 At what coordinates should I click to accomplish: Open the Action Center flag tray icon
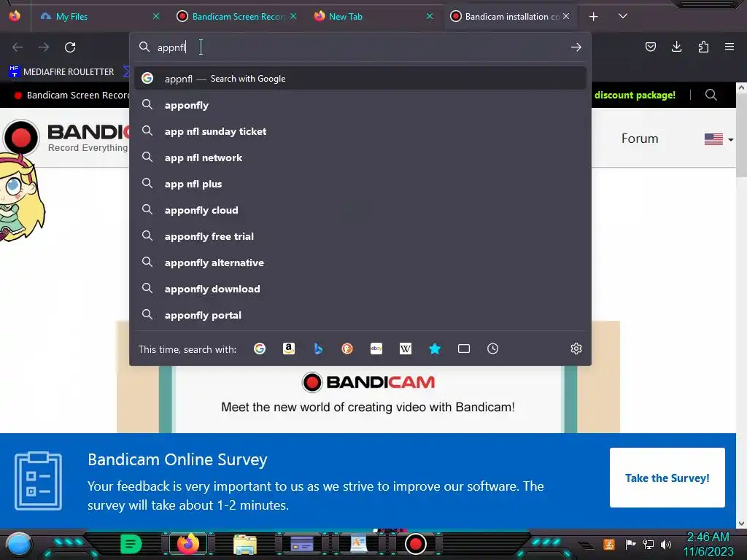tap(630, 544)
